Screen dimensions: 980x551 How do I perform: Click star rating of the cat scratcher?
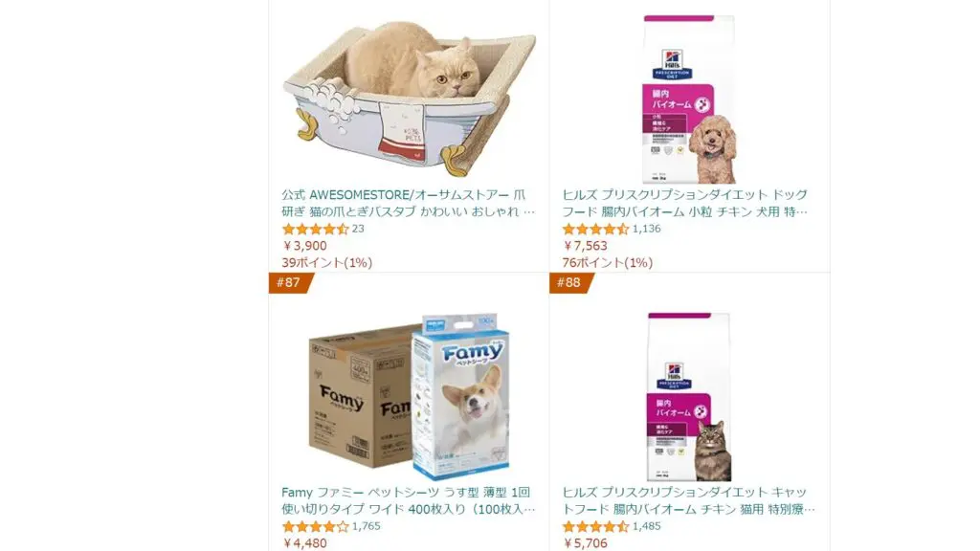point(315,229)
